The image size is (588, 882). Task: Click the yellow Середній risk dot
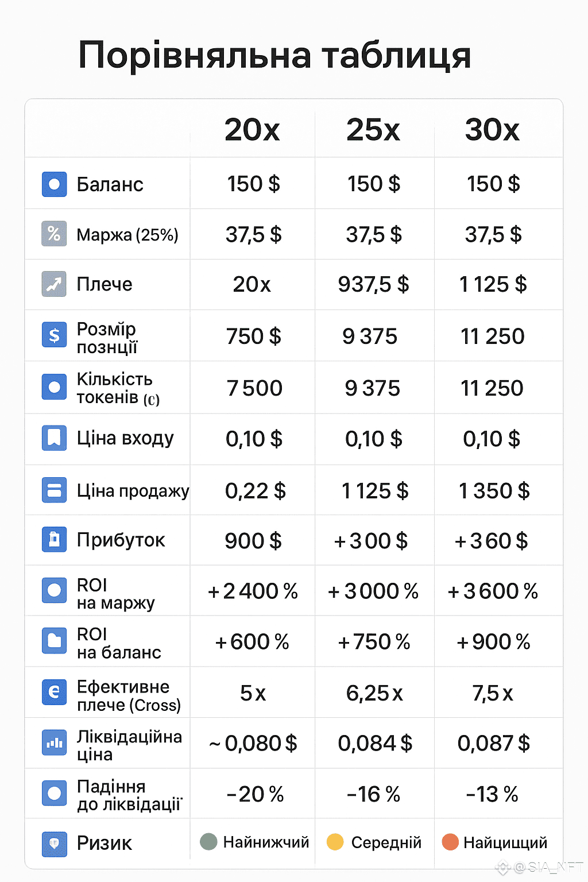coord(335,842)
